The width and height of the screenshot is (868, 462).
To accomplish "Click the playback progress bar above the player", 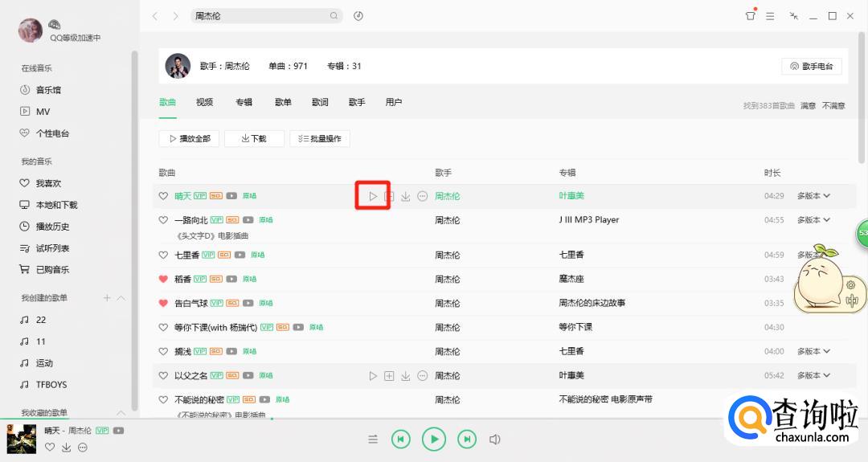I will click(x=434, y=419).
